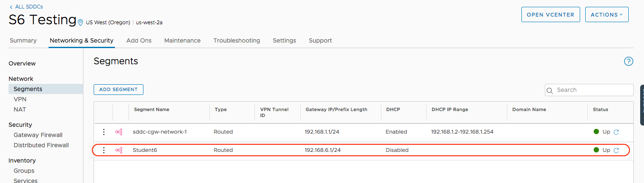Screen dimensions: 644x183
Task: Click the sddc-cgw-network-1 segment network icon
Action: (x=119, y=132)
